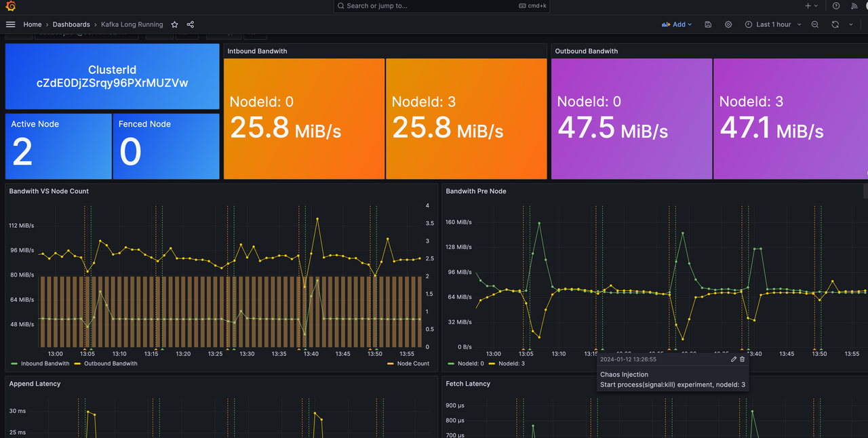Open the help question-mark icon
Viewport: 868px width, 438px height.
pyautogui.click(x=836, y=6)
